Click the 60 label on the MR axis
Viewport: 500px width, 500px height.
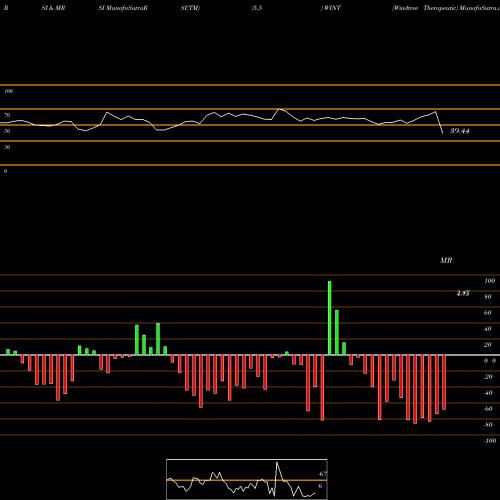coord(488,313)
